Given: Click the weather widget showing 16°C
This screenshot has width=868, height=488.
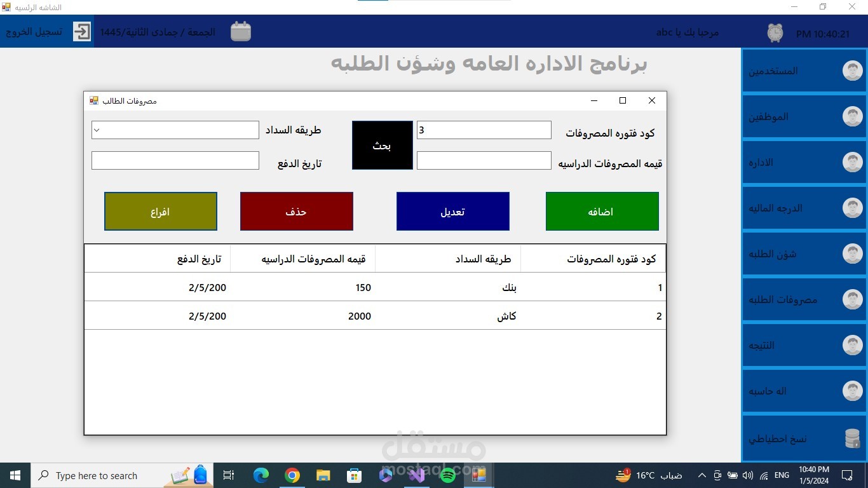Looking at the screenshot, I should click(648, 475).
